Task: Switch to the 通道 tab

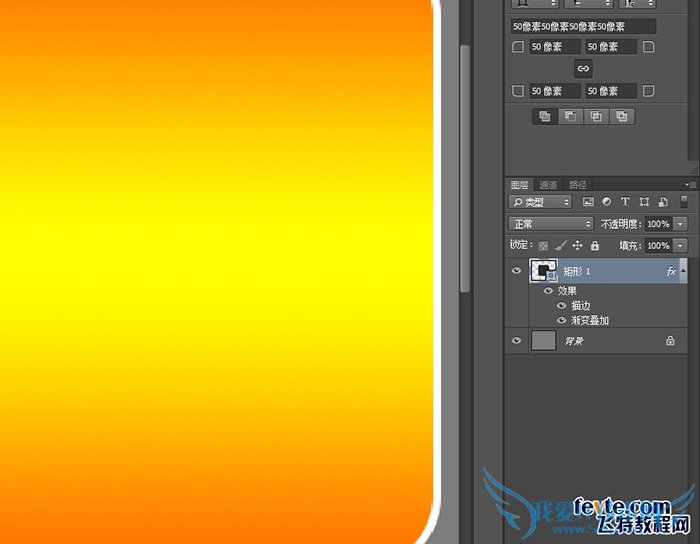Action: tap(548, 185)
